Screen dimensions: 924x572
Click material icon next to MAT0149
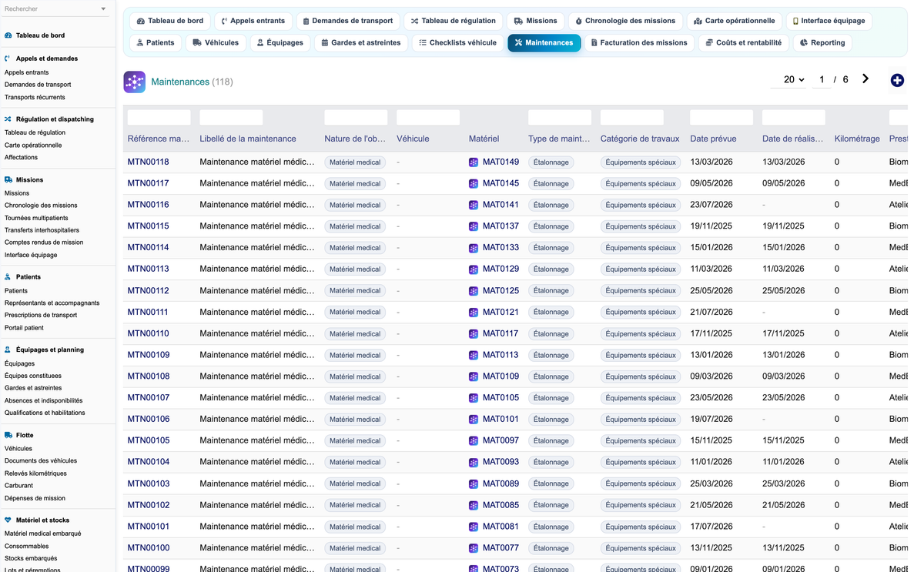[x=474, y=162]
